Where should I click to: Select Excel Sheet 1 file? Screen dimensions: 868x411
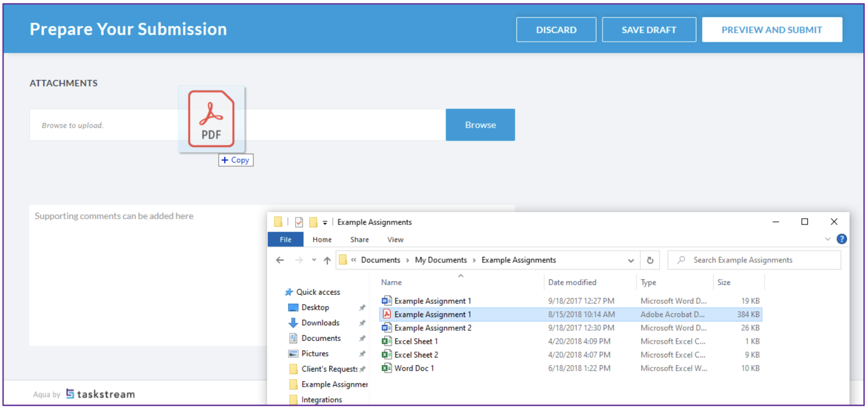click(x=570, y=342)
